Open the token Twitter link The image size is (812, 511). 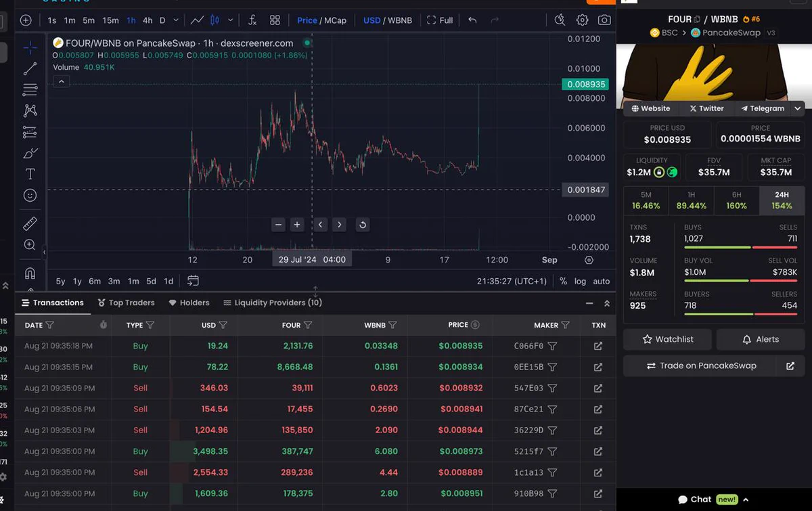(706, 108)
